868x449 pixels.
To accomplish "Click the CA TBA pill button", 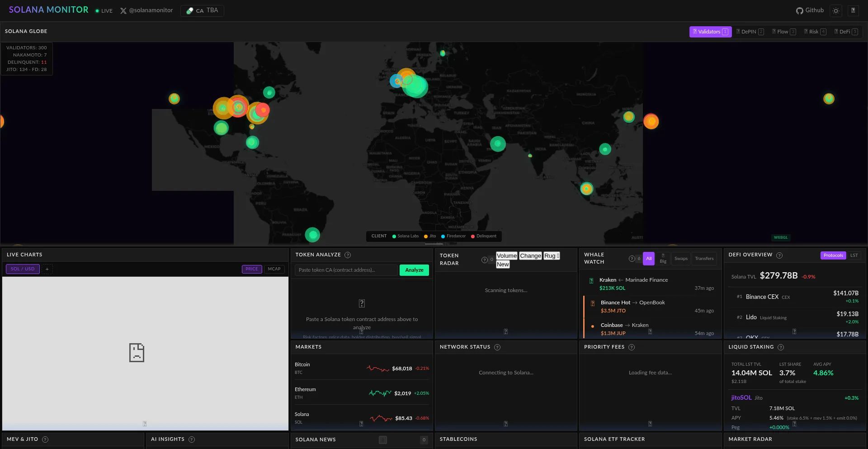I will coord(202,10).
